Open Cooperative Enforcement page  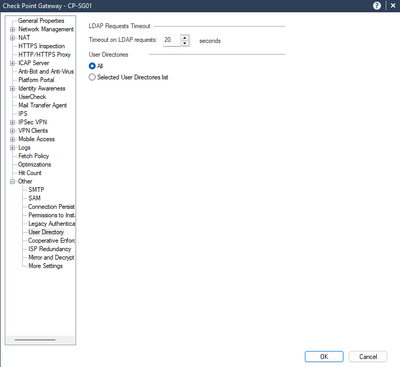(51, 241)
